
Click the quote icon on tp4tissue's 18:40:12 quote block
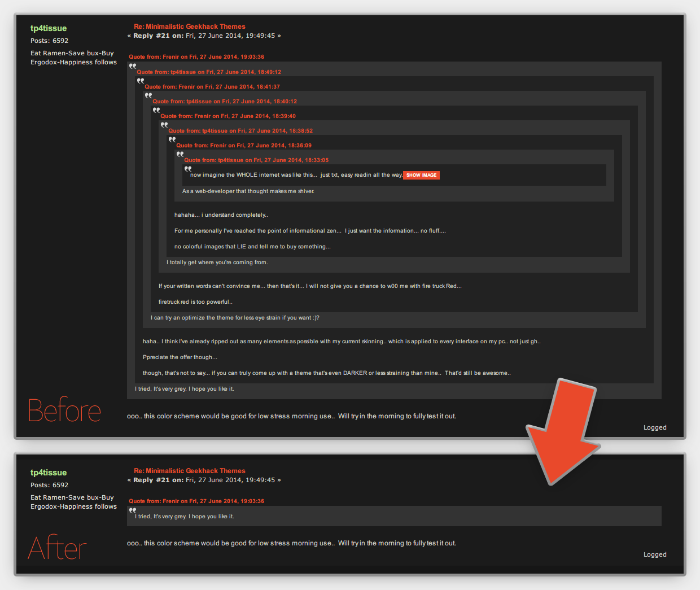156,110
